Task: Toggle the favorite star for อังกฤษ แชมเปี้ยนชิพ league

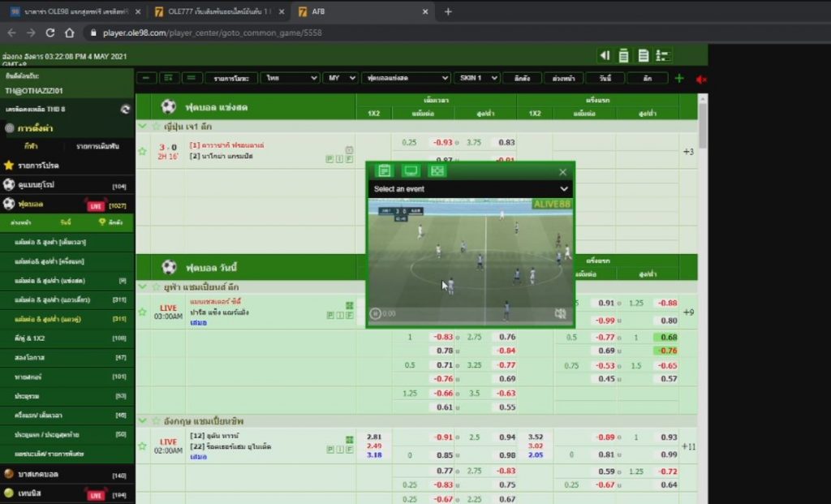Action: tap(156, 420)
